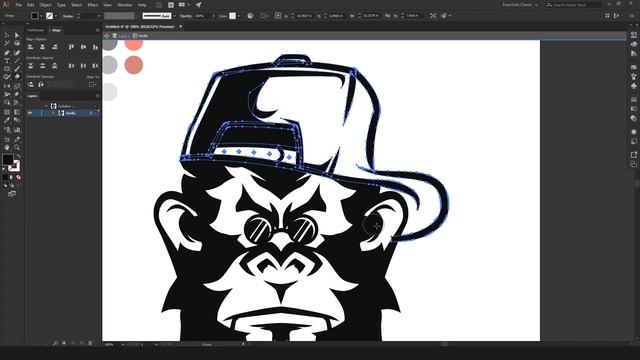Screen dimensions: 640x360
Task: Select the Pen tool
Action: (x=7, y=53)
